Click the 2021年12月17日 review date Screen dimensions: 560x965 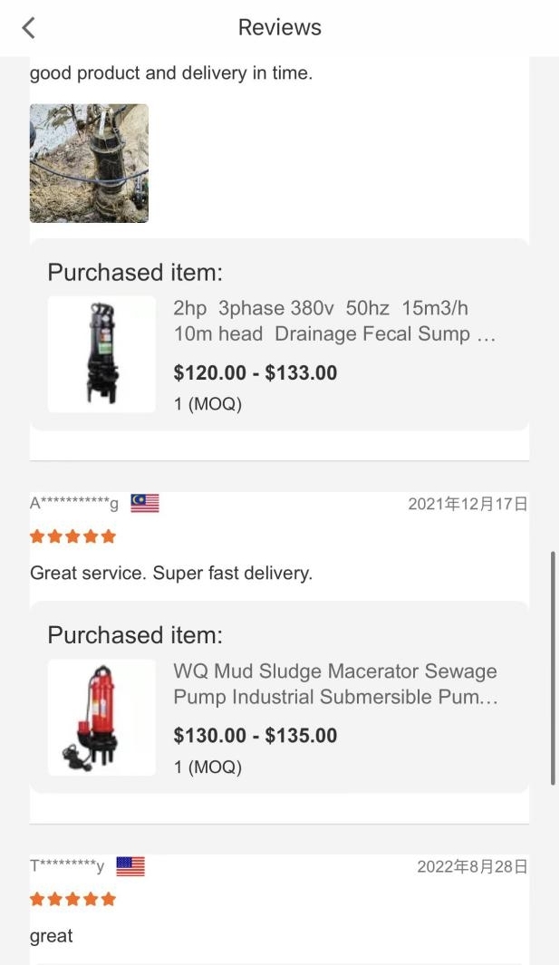[468, 504]
